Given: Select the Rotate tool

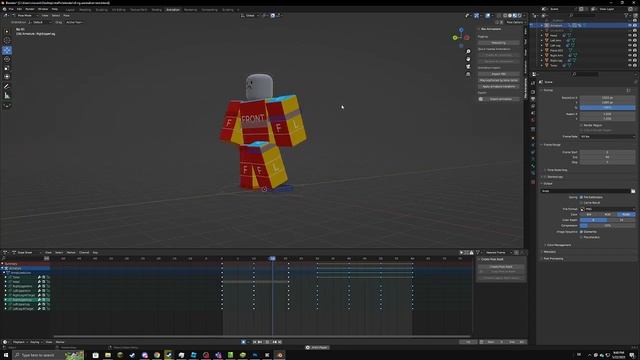Looking at the screenshot, I should 7,59.
